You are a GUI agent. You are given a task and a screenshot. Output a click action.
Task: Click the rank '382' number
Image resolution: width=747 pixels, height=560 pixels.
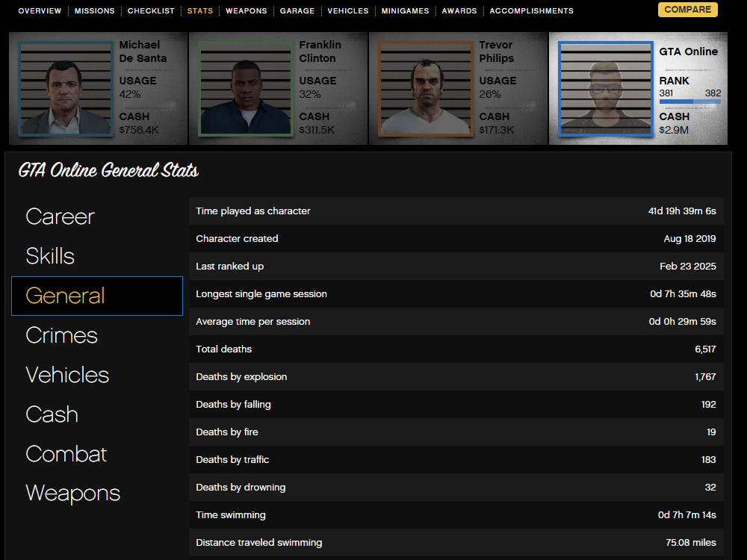click(x=713, y=93)
